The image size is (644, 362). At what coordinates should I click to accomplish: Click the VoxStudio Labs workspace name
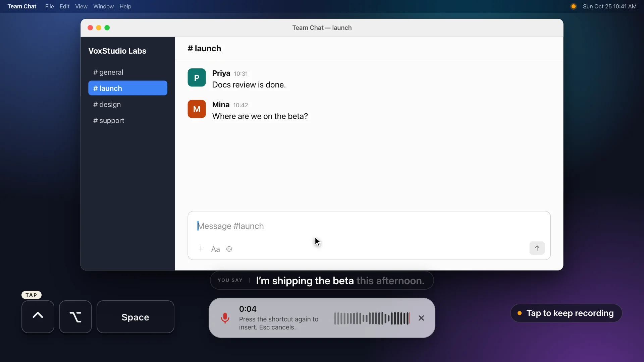pyautogui.click(x=117, y=51)
